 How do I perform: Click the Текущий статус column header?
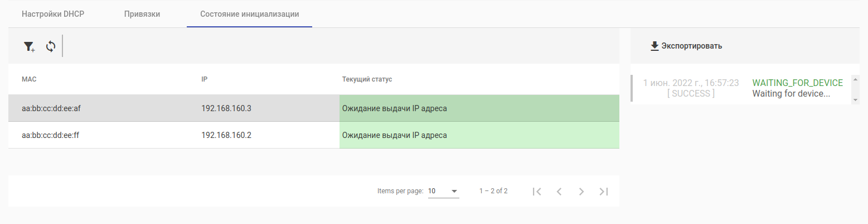(x=367, y=79)
